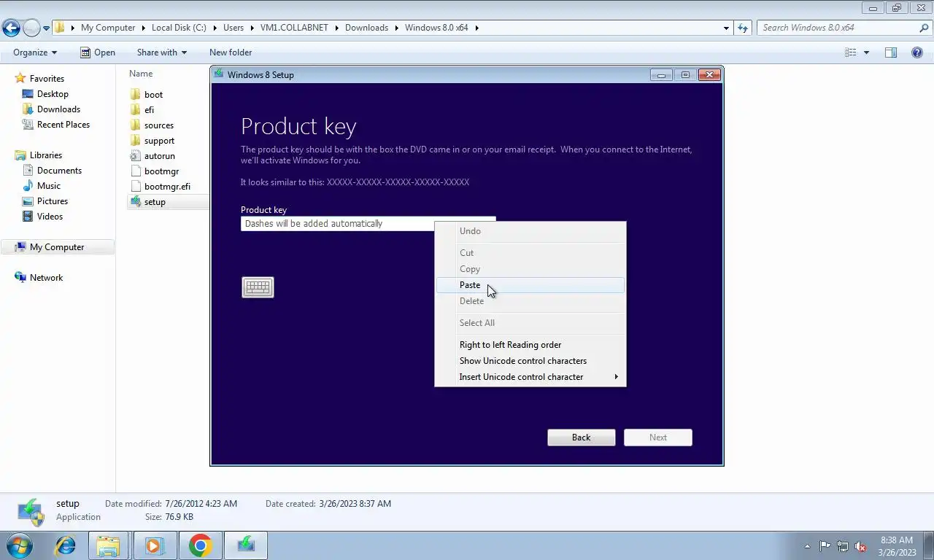The image size is (934, 560).
Task: Click the address bar refresh button
Action: (743, 28)
